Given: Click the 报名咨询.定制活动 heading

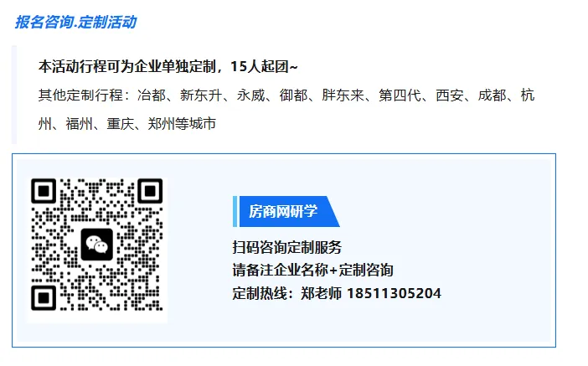Looking at the screenshot, I should (75, 22).
